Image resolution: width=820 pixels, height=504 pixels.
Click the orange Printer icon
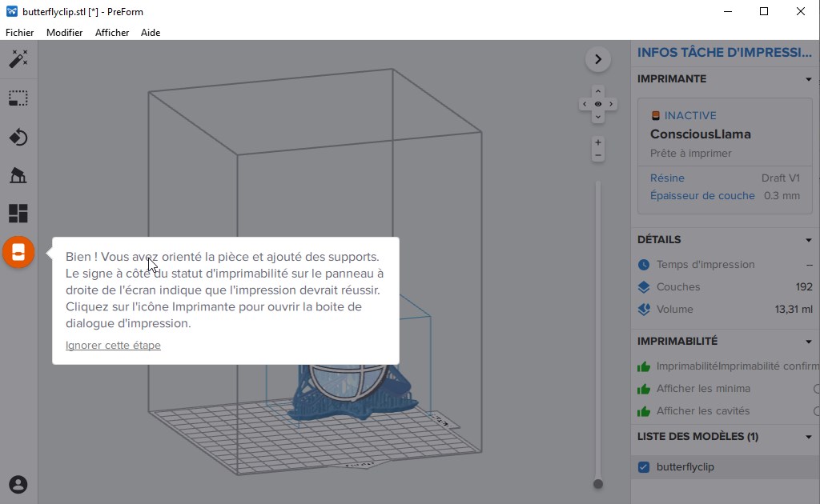(18, 252)
